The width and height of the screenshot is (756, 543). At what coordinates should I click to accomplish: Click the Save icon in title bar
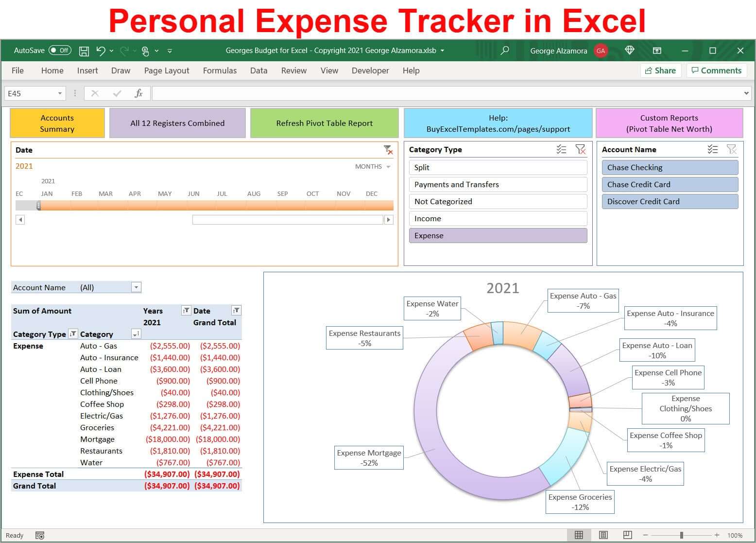84,51
